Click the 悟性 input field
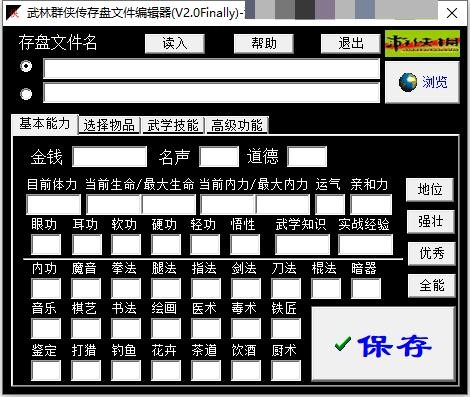This screenshot has width=470, height=397. 245,244
